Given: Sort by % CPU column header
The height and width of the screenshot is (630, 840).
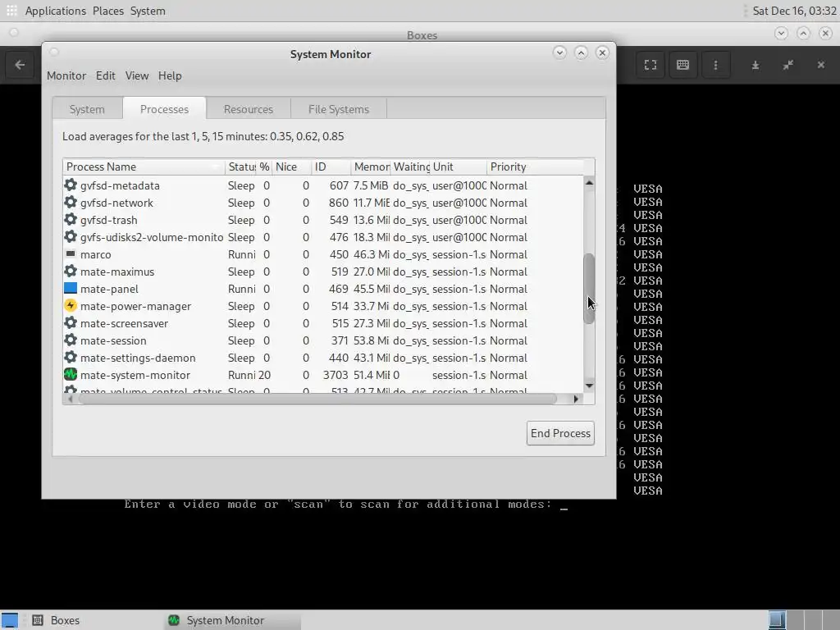Looking at the screenshot, I should pos(265,167).
